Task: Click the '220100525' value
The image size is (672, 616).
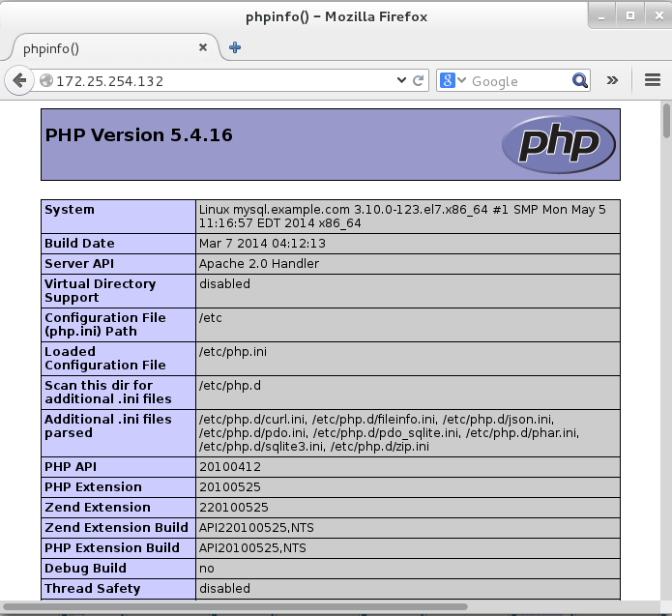Action: 234,507
